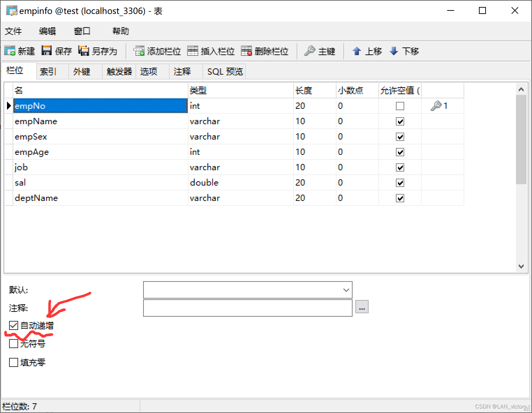
Task: Select the empAge field name cell
Action: (101, 152)
